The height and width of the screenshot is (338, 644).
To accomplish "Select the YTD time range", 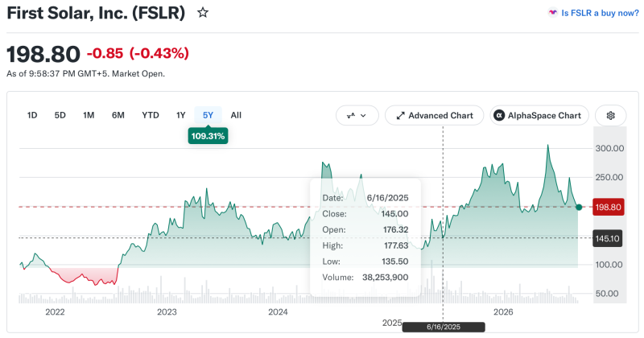I will 151,115.
